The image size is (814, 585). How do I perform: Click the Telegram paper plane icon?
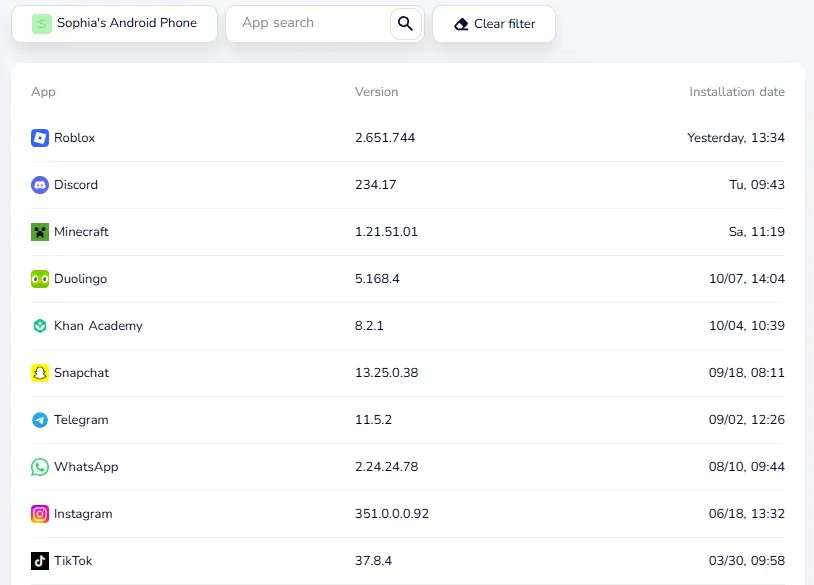[x=40, y=420]
